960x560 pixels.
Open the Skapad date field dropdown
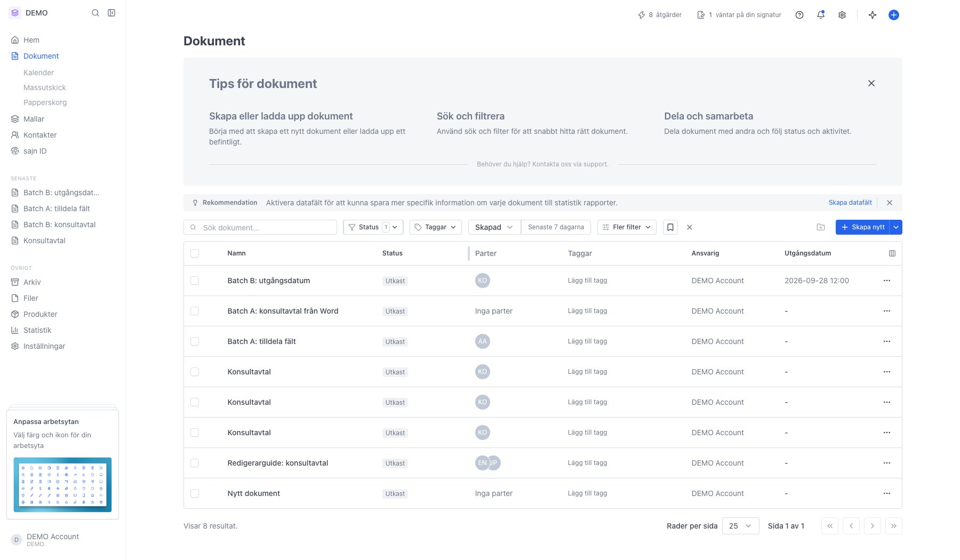point(494,227)
